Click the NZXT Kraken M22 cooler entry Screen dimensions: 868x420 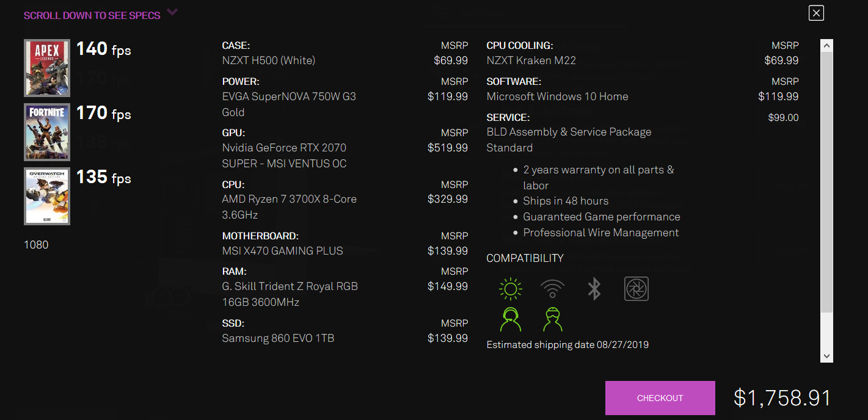click(531, 60)
